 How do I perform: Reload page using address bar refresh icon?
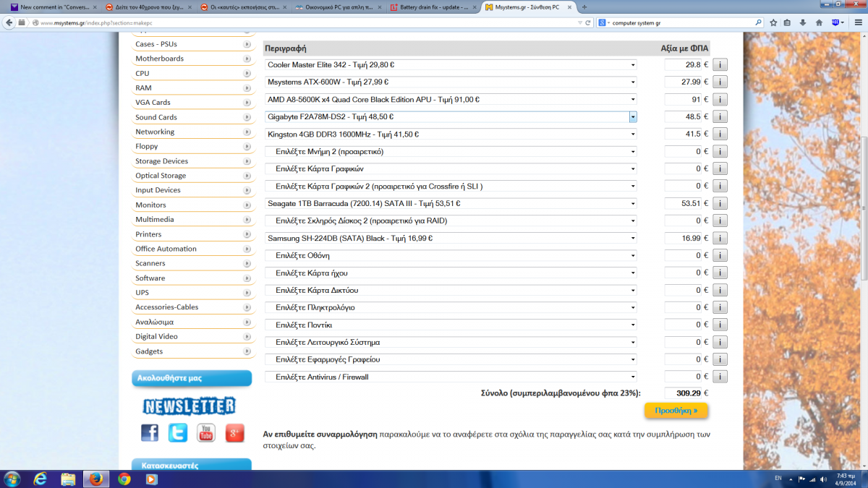click(590, 22)
